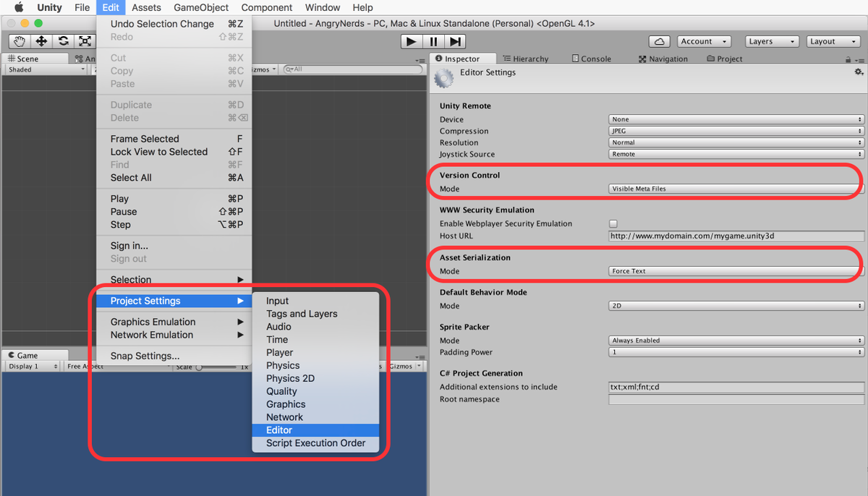Open the Help menu

point(362,7)
